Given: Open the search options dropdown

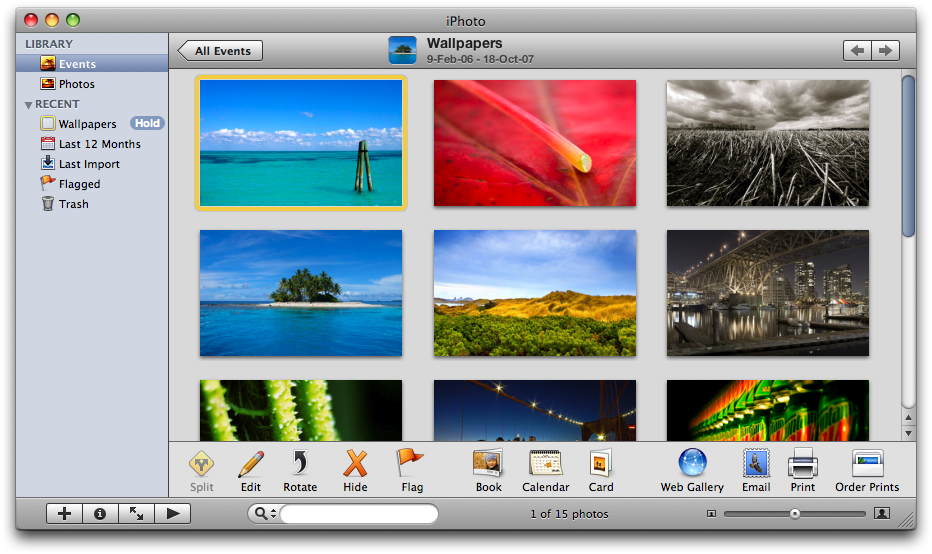Looking at the screenshot, I should [264, 514].
